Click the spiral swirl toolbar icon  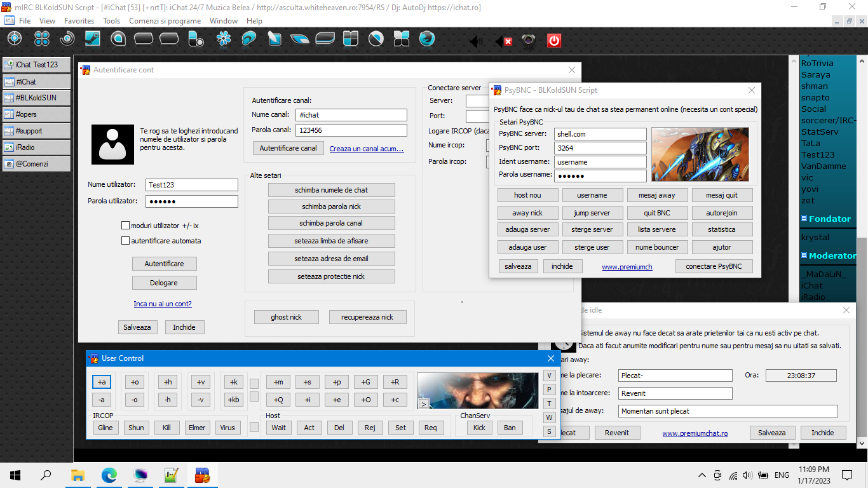coord(67,39)
